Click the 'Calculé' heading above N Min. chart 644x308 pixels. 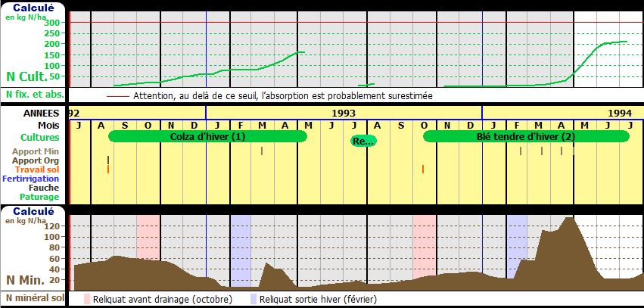pos(33,211)
